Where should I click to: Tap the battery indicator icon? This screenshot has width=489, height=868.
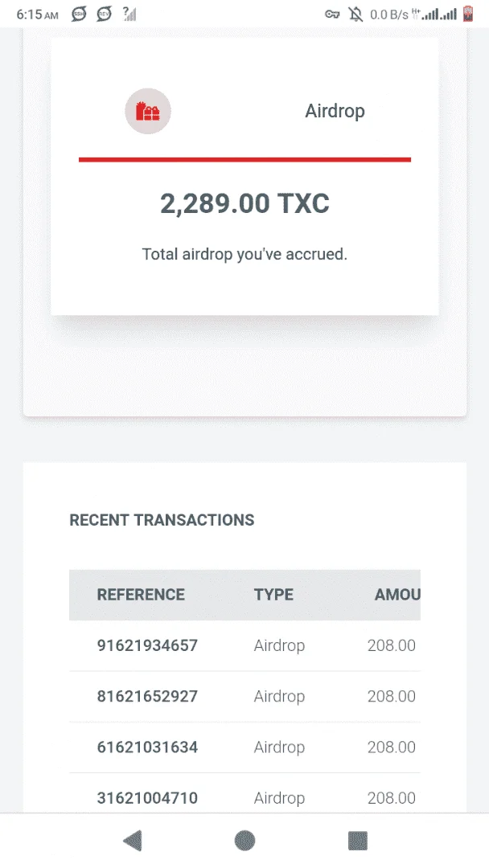click(x=469, y=14)
